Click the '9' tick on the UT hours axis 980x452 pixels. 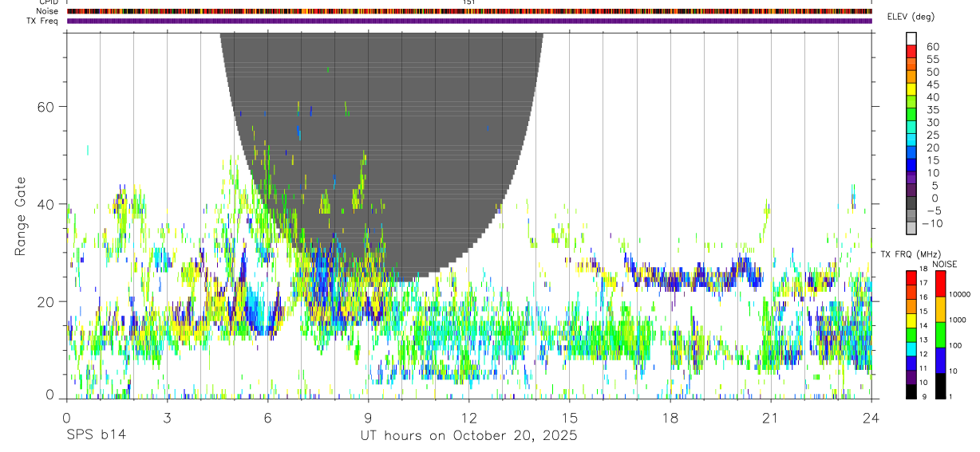coord(368,418)
